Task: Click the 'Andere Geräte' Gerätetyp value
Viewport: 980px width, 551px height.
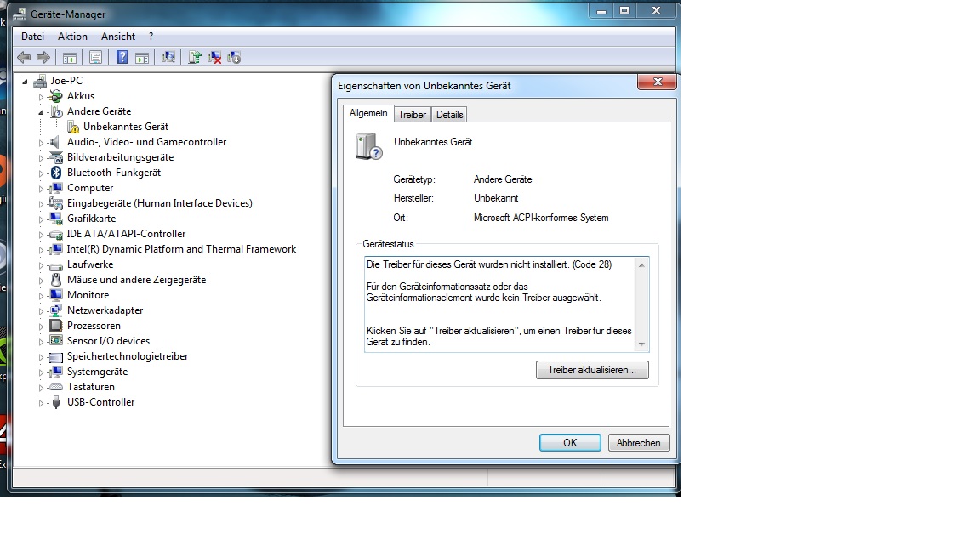Action: [x=503, y=180]
